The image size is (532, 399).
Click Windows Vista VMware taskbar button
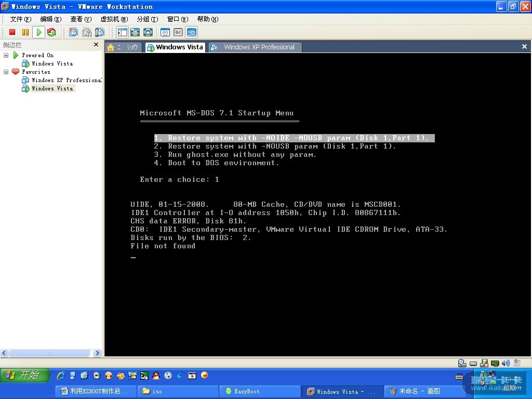click(342, 391)
